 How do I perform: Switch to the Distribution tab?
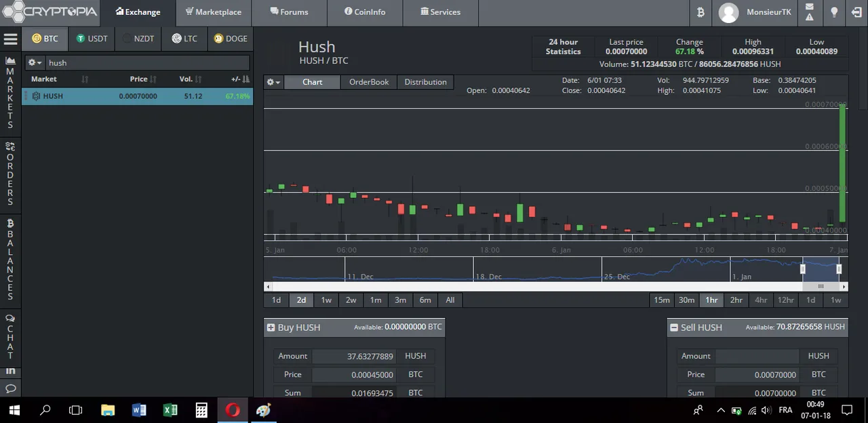(x=425, y=82)
